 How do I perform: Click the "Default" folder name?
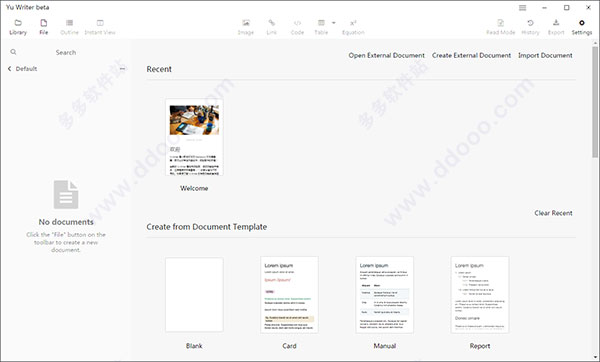pos(26,69)
